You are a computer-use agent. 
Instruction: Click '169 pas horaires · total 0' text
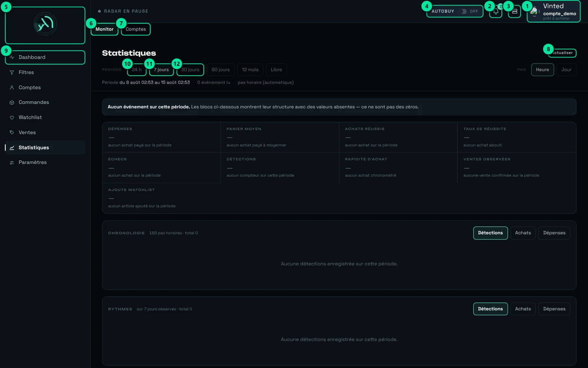(173, 233)
